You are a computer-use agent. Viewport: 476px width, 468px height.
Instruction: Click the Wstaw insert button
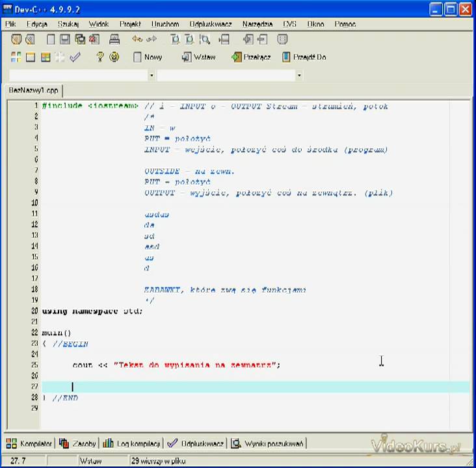pyautogui.click(x=198, y=57)
